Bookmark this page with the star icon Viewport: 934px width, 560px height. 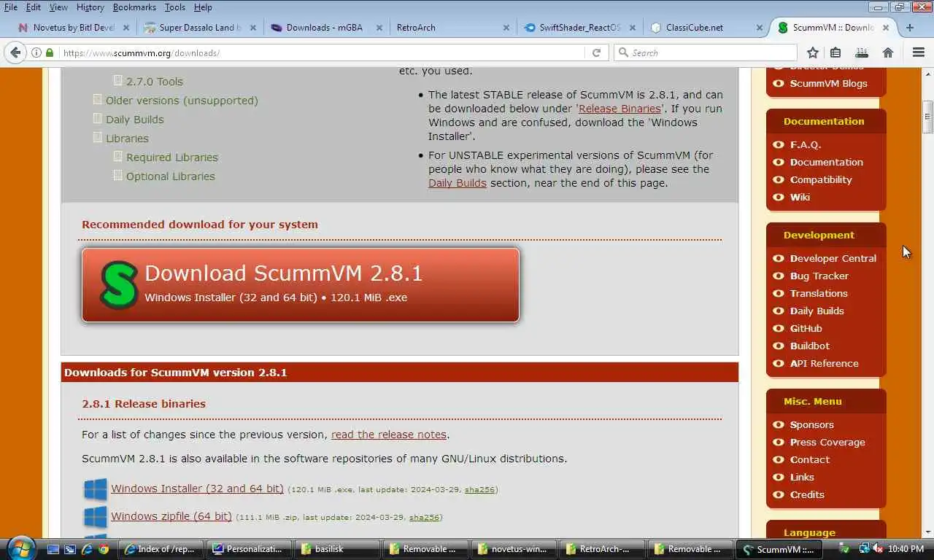coord(813,52)
